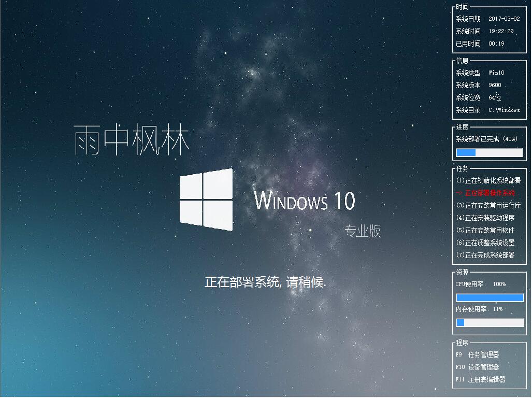Click task (3)正在安装常用运行库
The image size is (532, 398).
[488, 205]
